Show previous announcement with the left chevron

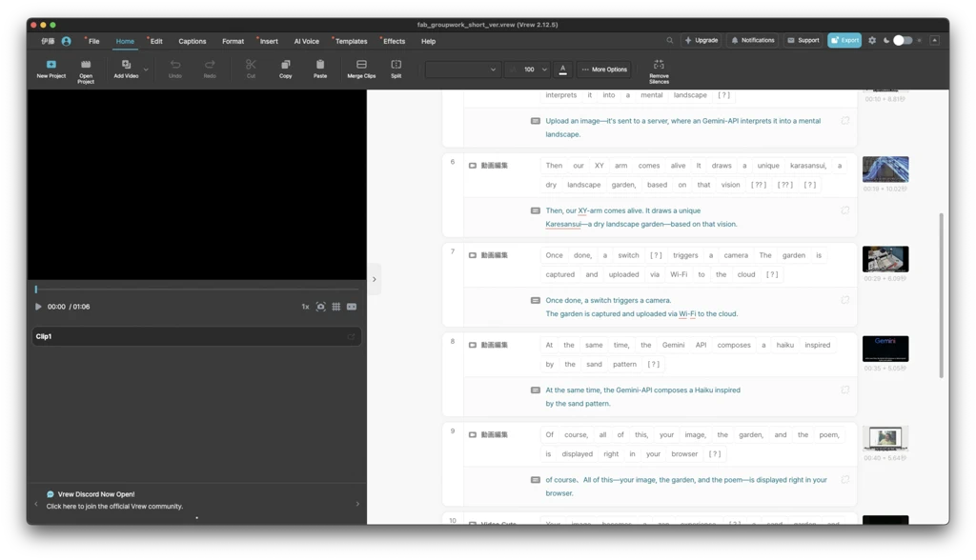coord(36,504)
